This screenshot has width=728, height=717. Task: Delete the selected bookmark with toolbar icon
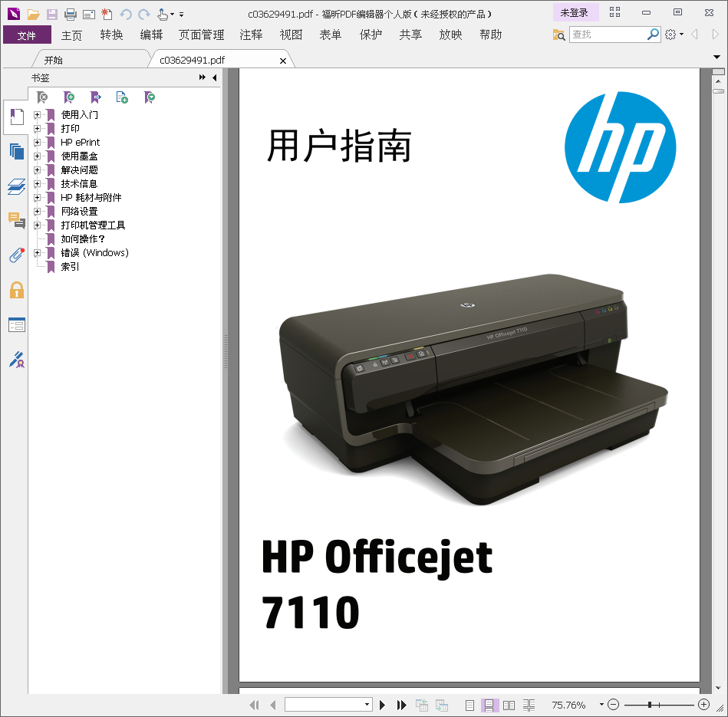pos(42,97)
